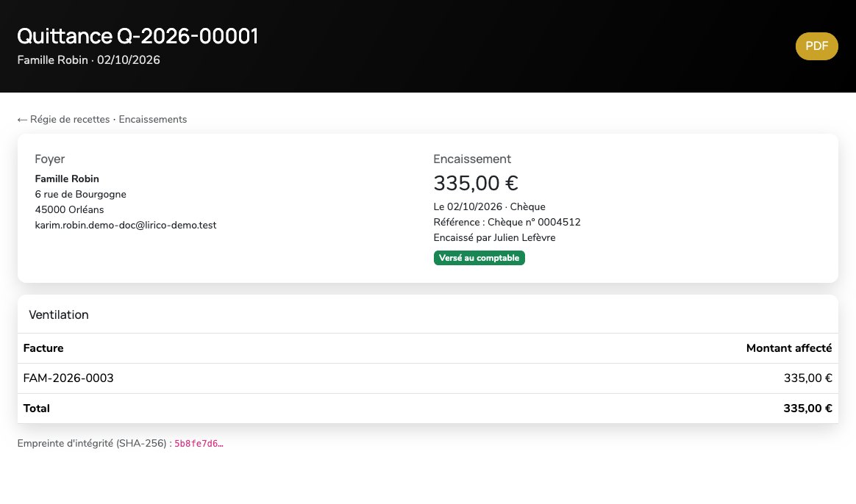Select the city line "45000 Orléans"
This screenshot has width=856, height=504.
69,209
